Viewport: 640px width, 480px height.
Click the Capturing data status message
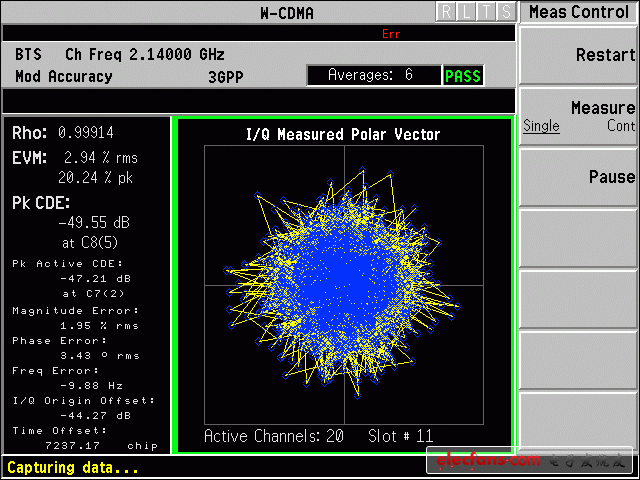pos(72,468)
